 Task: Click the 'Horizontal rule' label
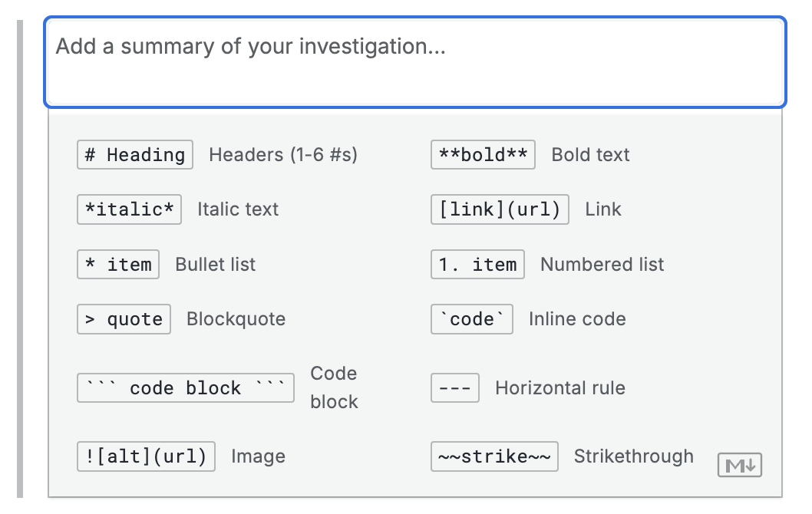tap(559, 388)
